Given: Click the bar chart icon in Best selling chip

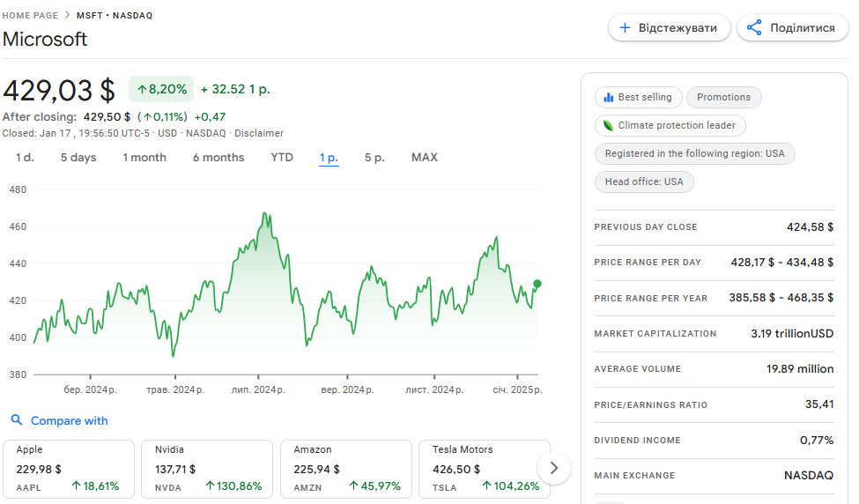Looking at the screenshot, I should click(x=608, y=97).
